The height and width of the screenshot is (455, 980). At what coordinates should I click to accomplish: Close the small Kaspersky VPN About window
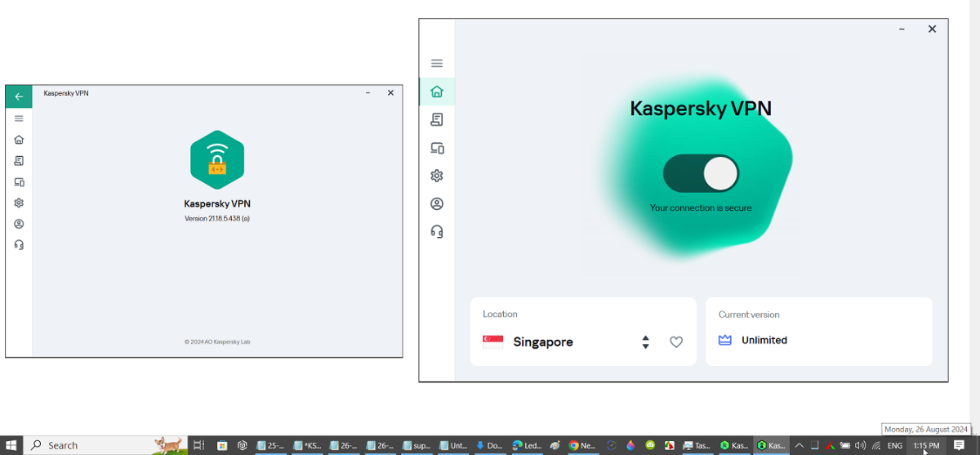coord(390,93)
